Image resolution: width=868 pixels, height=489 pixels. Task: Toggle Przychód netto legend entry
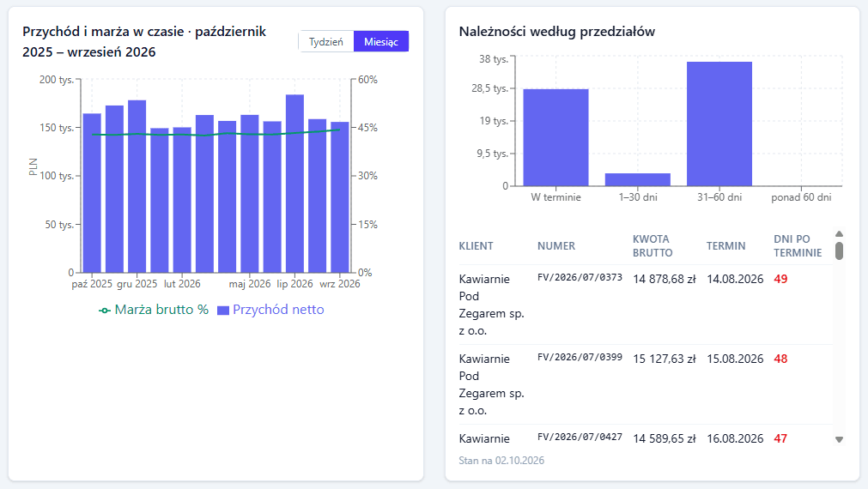pos(270,310)
